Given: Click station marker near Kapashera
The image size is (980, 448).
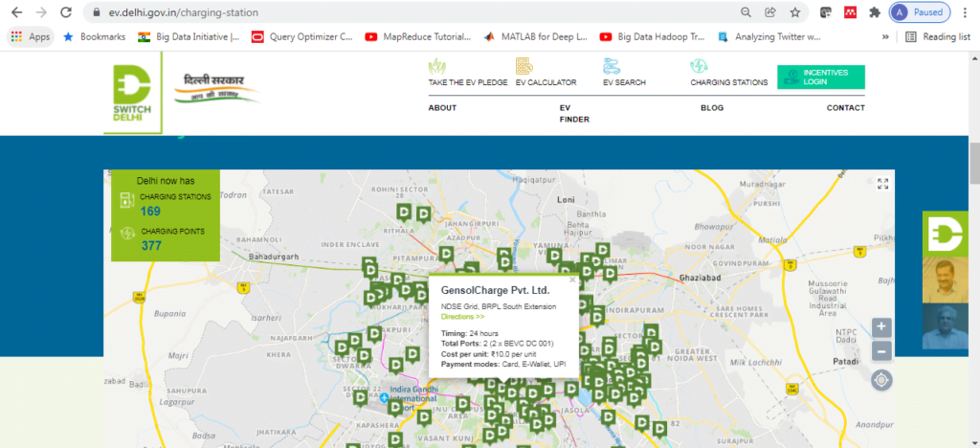Looking at the screenshot, I should pyautogui.click(x=395, y=408).
